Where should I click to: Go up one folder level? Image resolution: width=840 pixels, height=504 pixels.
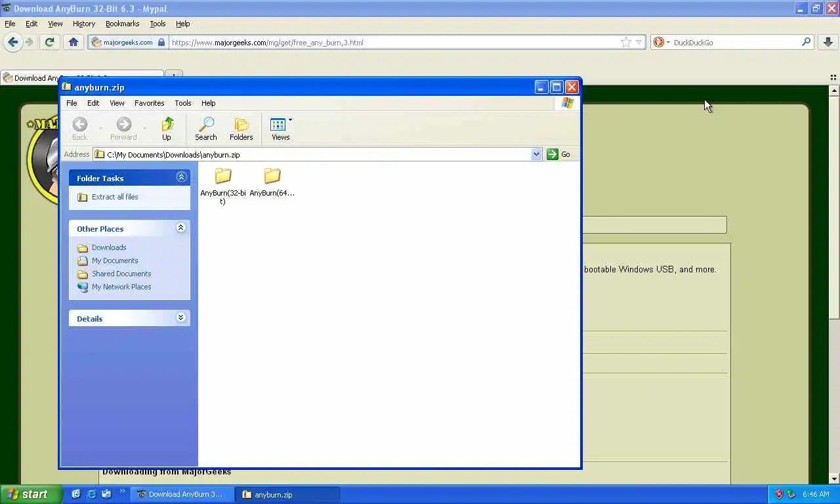(x=167, y=129)
